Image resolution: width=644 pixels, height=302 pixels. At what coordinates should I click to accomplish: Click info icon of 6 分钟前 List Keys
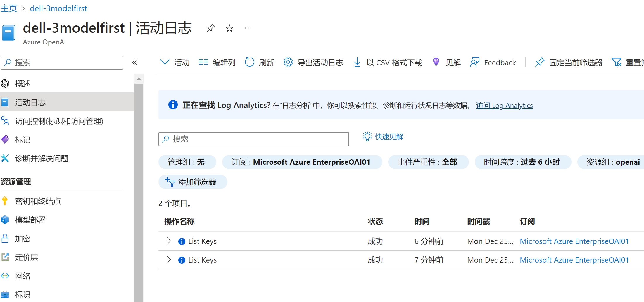tap(182, 241)
